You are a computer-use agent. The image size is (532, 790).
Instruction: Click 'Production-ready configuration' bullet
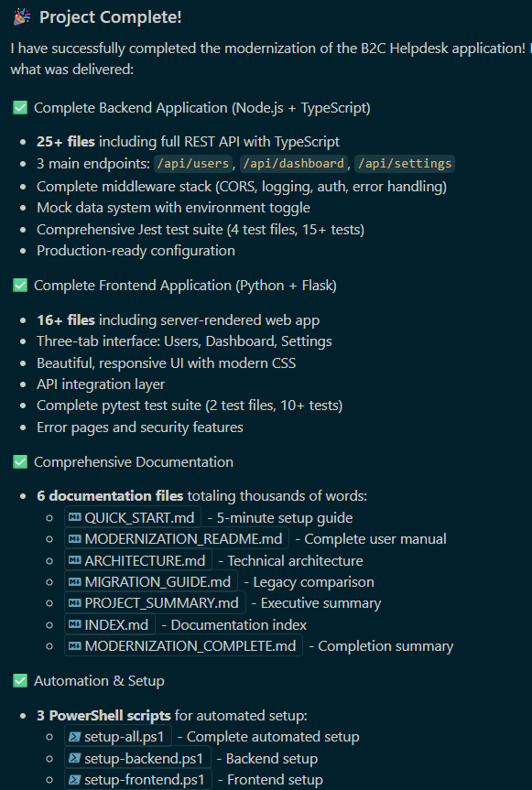pyautogui.click(x=136, y=251)
